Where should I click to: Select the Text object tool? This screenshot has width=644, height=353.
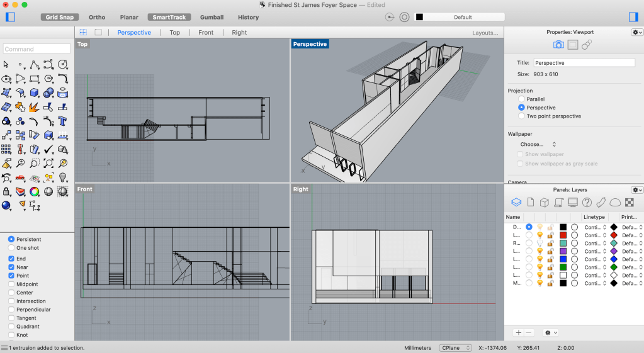click(x=63, y=121)
